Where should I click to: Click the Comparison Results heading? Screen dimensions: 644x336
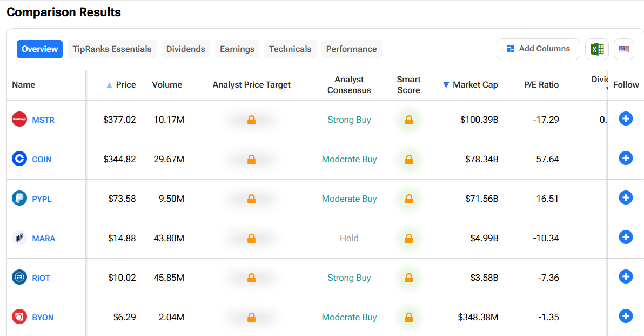[x=64, y=12]
